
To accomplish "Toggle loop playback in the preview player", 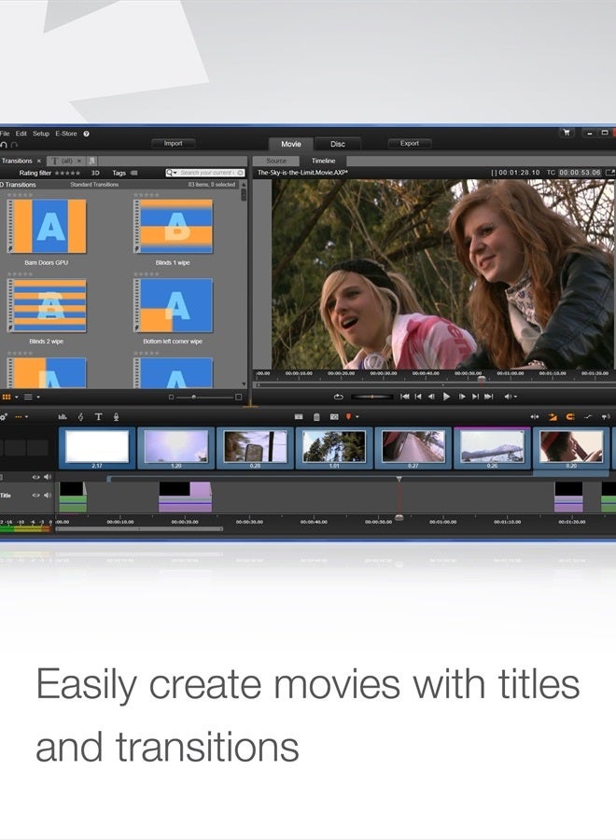I will coord(338,397).
